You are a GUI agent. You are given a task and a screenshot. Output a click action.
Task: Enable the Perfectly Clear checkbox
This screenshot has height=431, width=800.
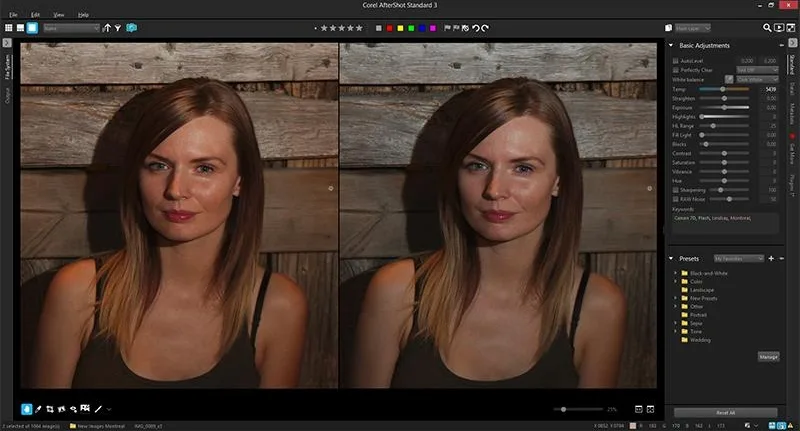click(x=676, y=70)
